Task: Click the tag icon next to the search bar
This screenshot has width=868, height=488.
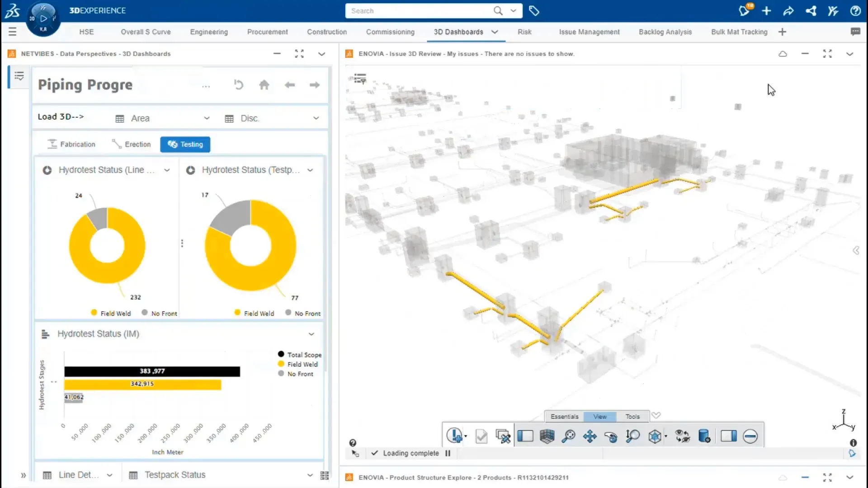Action: pos(534,11)
